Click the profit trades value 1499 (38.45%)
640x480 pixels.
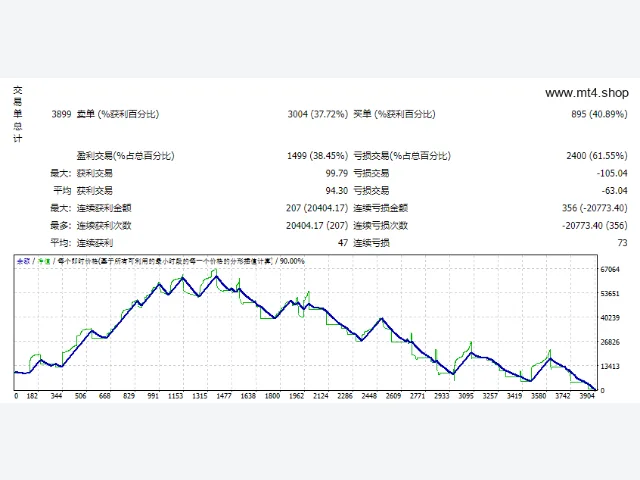click(x=318, y=156)
